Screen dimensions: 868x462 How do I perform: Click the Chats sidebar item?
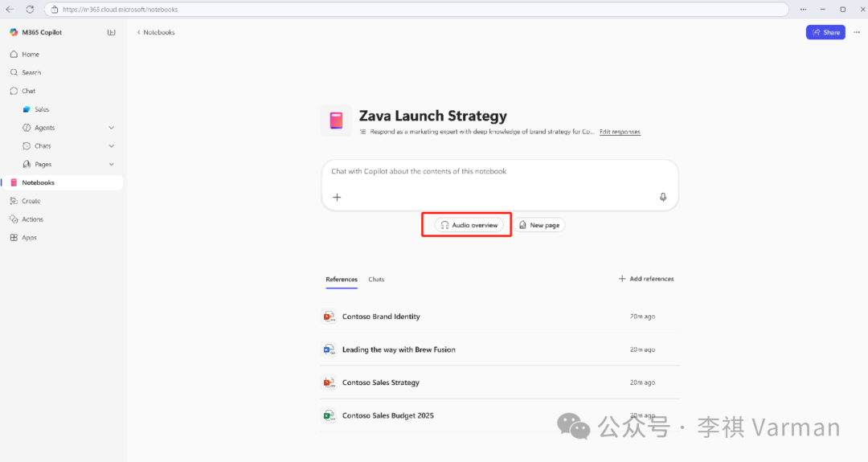tap(43, 146)
